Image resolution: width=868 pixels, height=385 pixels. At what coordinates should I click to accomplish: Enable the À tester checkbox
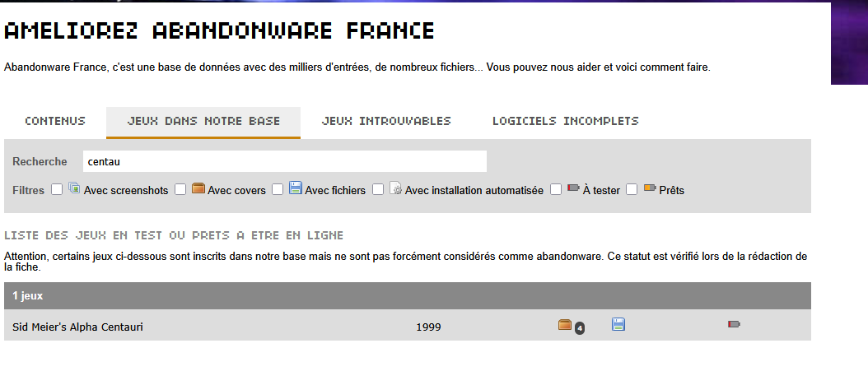click(x=556, y=190)
